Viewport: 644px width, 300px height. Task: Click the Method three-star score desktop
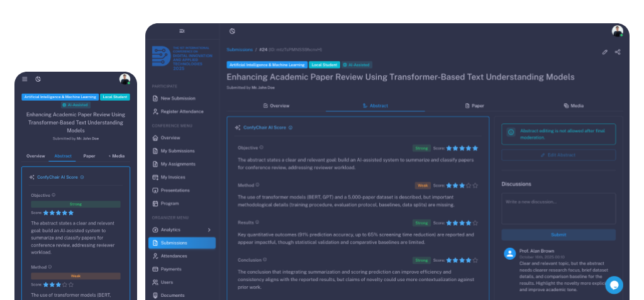[462, 186]
